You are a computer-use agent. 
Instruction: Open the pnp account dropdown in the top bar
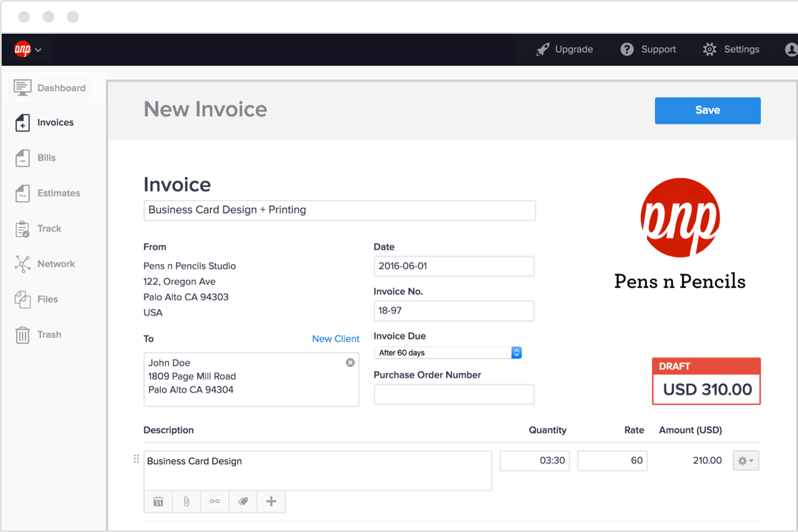(28, 49)
